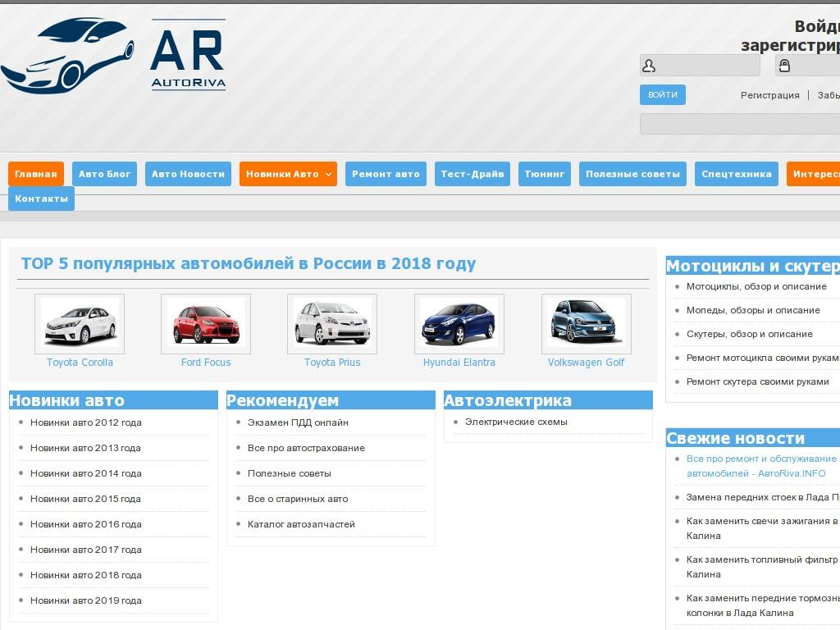Expand the Новинки Авто dropdown arrow
The width and height of the screenshot is (840, 630).
click(328, 174)
